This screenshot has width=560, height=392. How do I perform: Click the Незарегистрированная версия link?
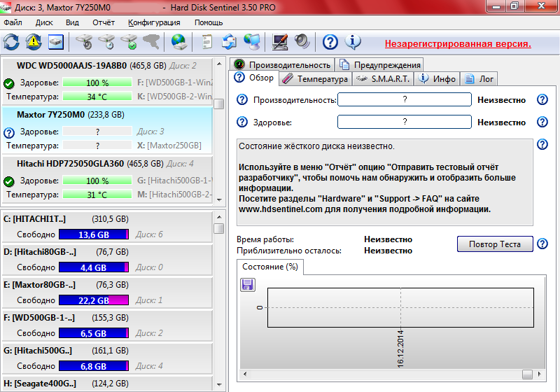458,44
